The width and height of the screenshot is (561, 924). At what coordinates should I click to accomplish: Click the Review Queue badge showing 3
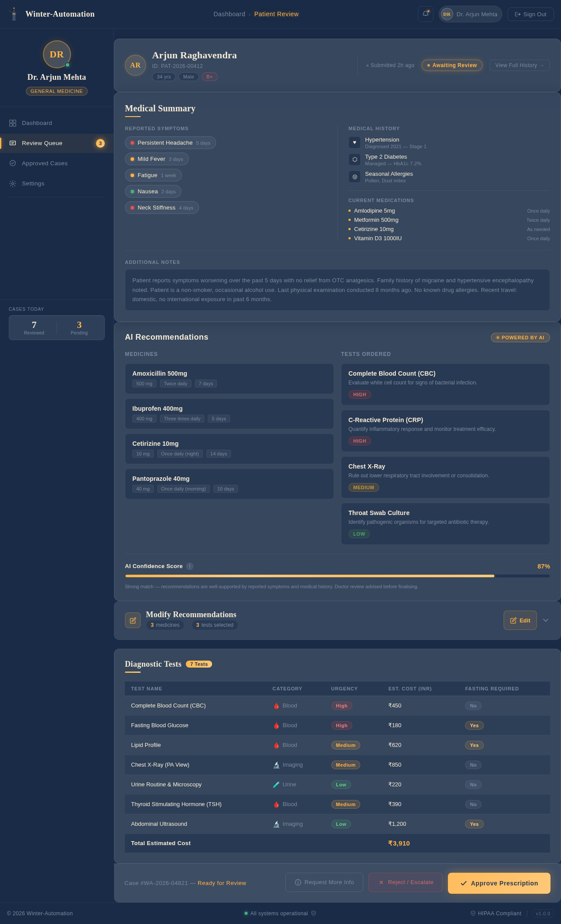click(100, 143)
